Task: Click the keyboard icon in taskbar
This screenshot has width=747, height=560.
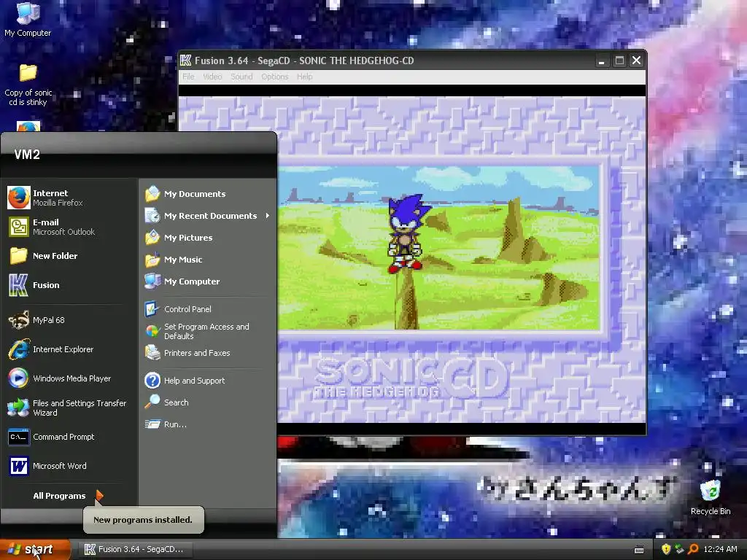Action: (639, 550)
